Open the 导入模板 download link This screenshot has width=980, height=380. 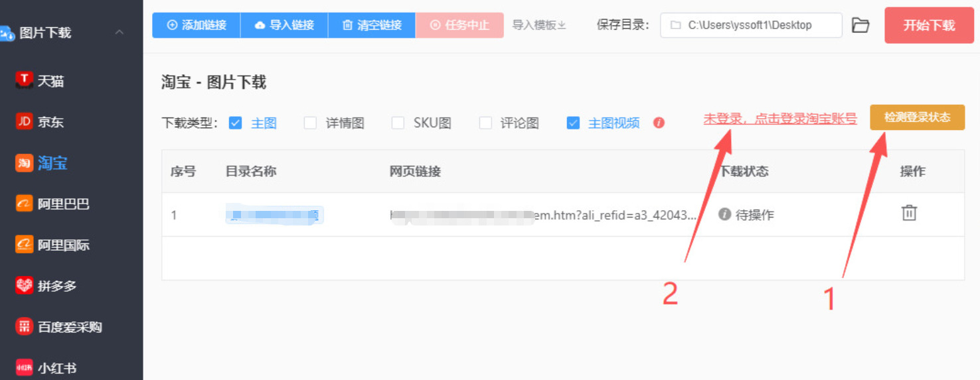(538, 25)
